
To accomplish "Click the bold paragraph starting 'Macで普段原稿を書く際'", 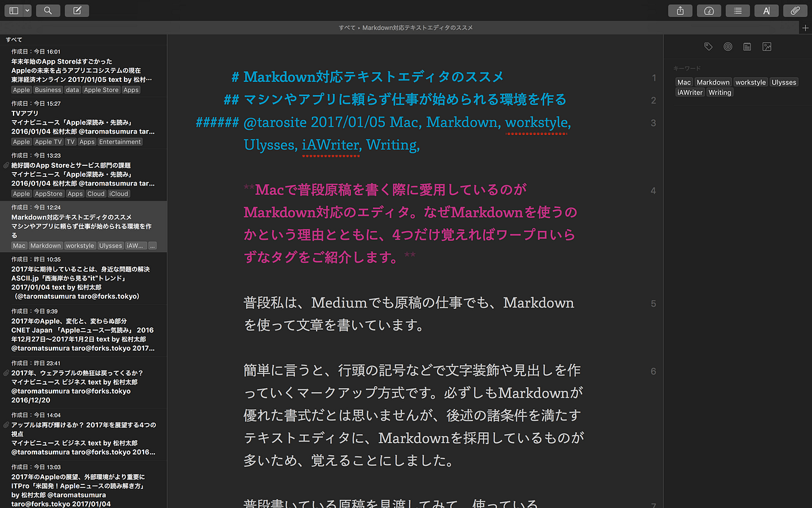I will tap(410, 223).
